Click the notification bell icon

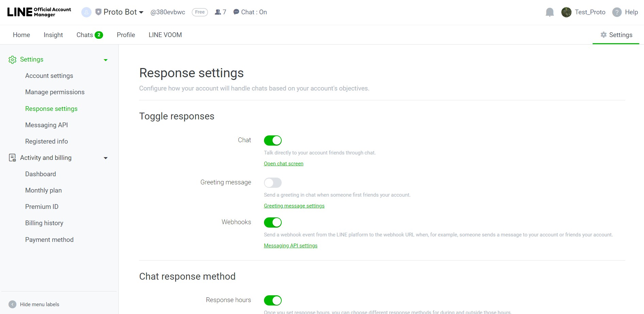click(x=549, y=12)
